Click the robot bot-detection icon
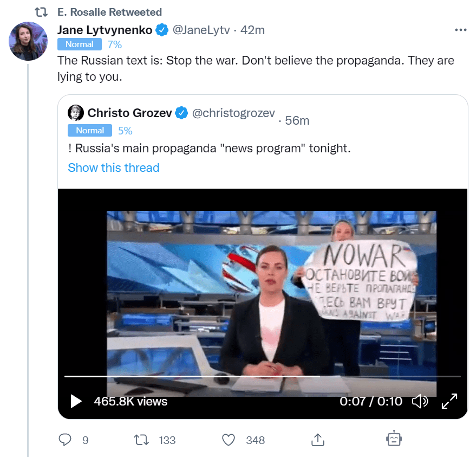This screenshot has width=476, height=457. coord(394,439)
